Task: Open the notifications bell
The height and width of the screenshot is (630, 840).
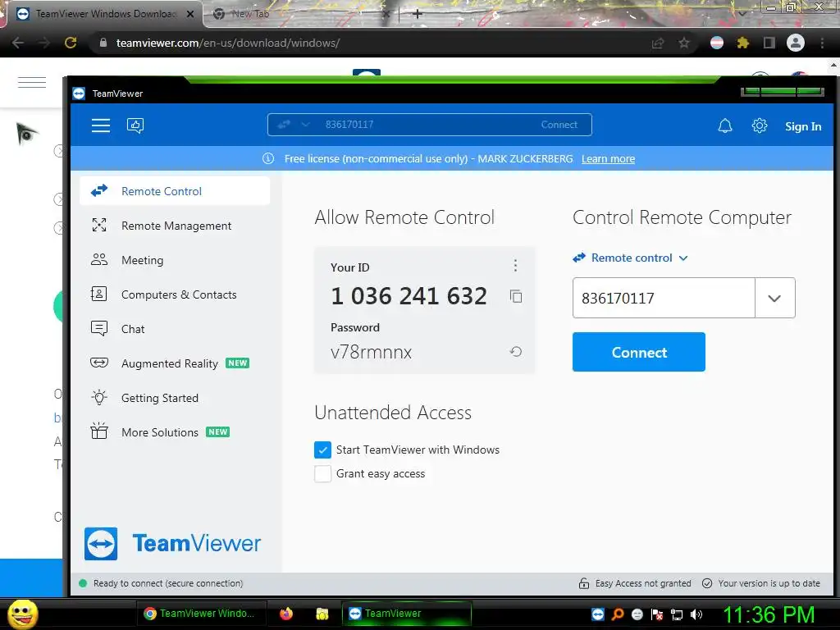Action: point(725,126)
